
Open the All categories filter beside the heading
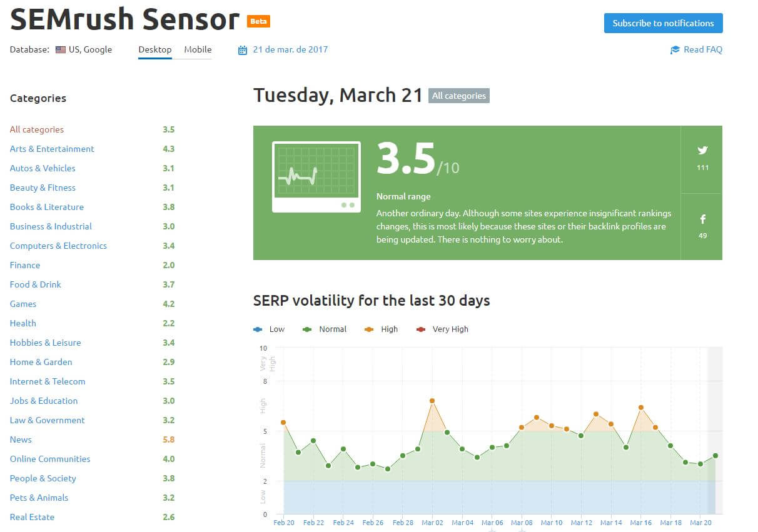[458, 96]
